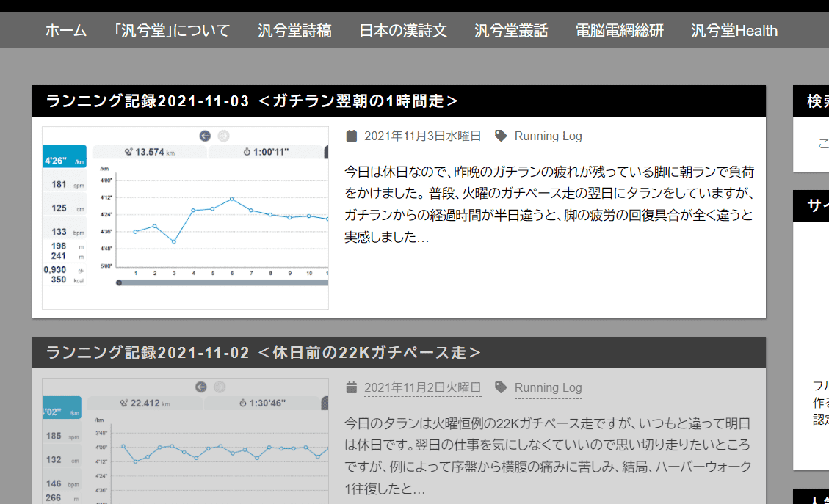Screen dimensions: 829x504
Task: Open the 汎兮堂Health menu item
Action: coord(734,31)
